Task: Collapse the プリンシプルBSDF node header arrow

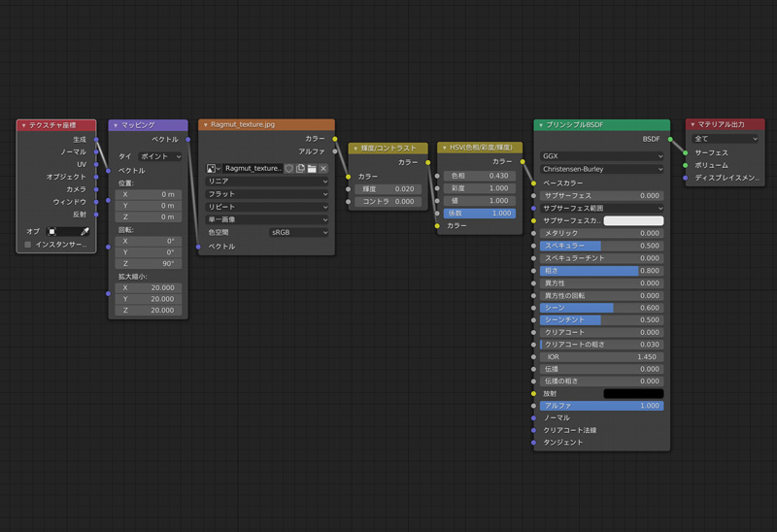Action: [x=540, y=125]
